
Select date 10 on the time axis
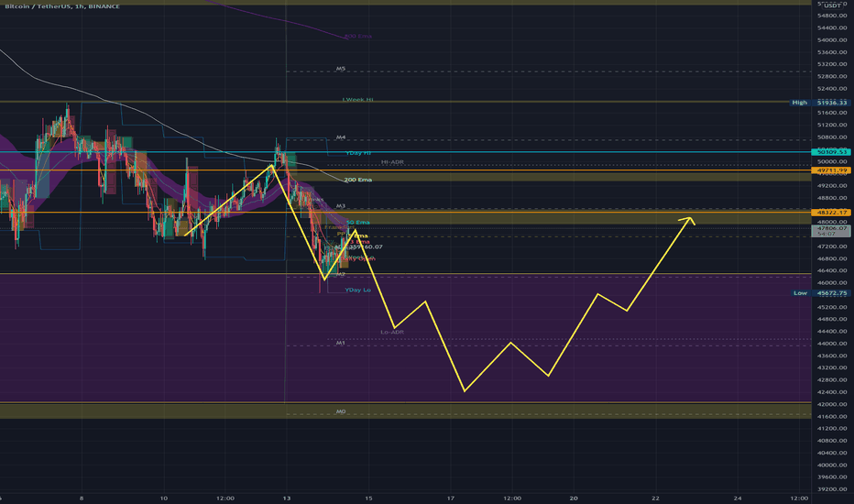pyautogui.click(x=164, y=498)
